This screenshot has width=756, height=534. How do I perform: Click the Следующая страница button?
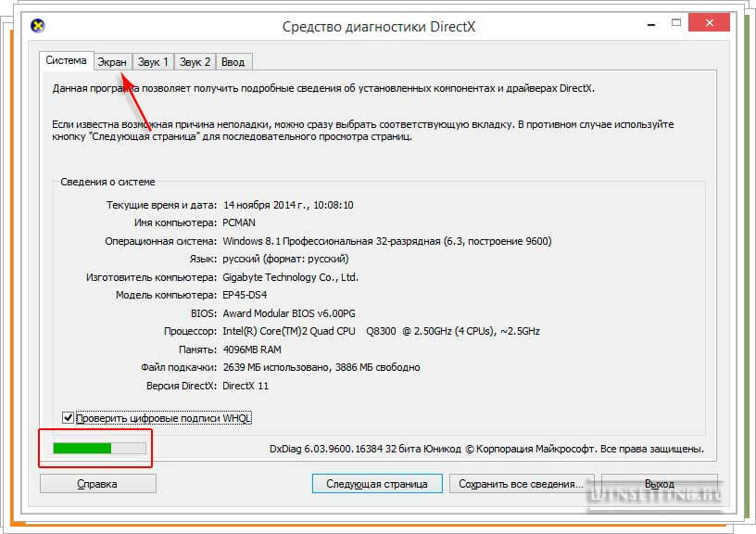(x=377, y=483)
